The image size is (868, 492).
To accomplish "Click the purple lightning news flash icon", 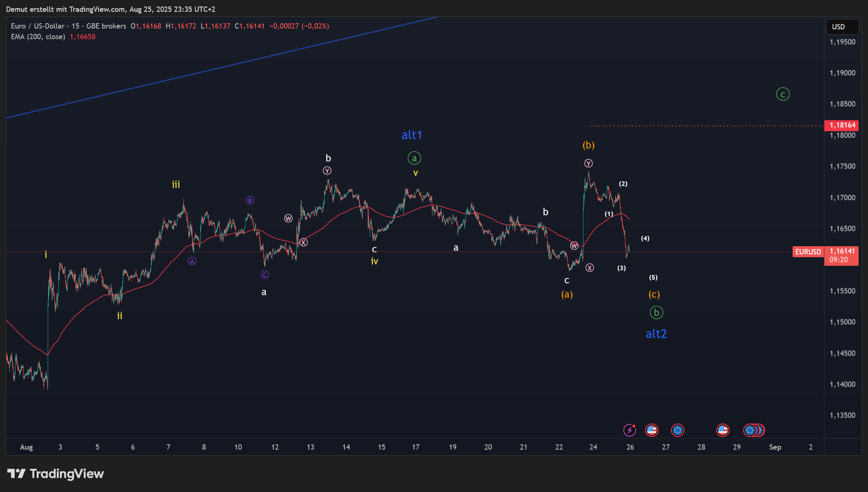I will click(x=630, y=430).
